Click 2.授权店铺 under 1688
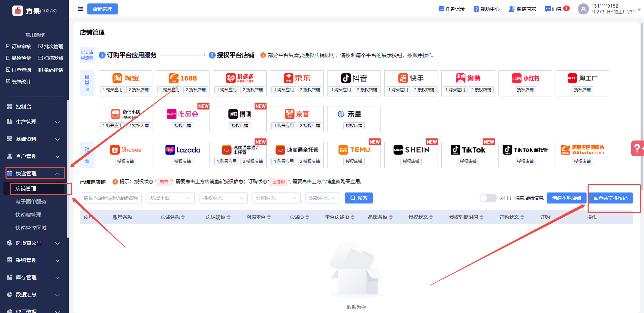 pyautogui.click(x=196, y=90)
